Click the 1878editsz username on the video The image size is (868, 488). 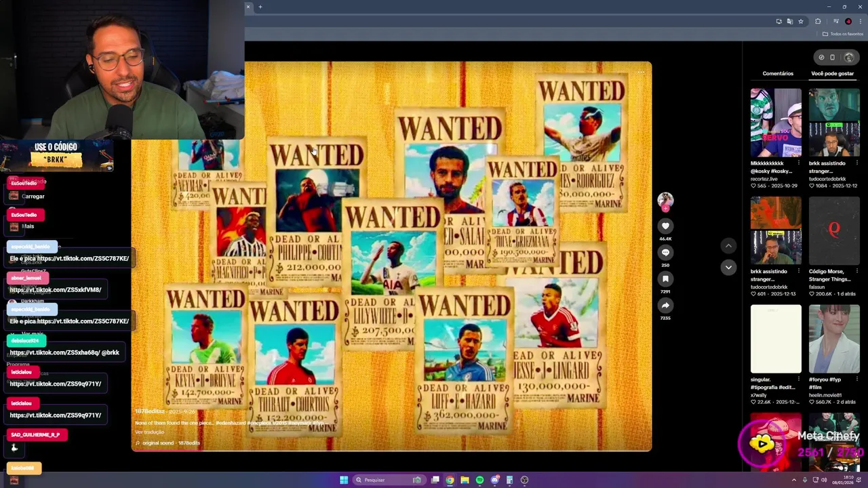pos(151,411)
